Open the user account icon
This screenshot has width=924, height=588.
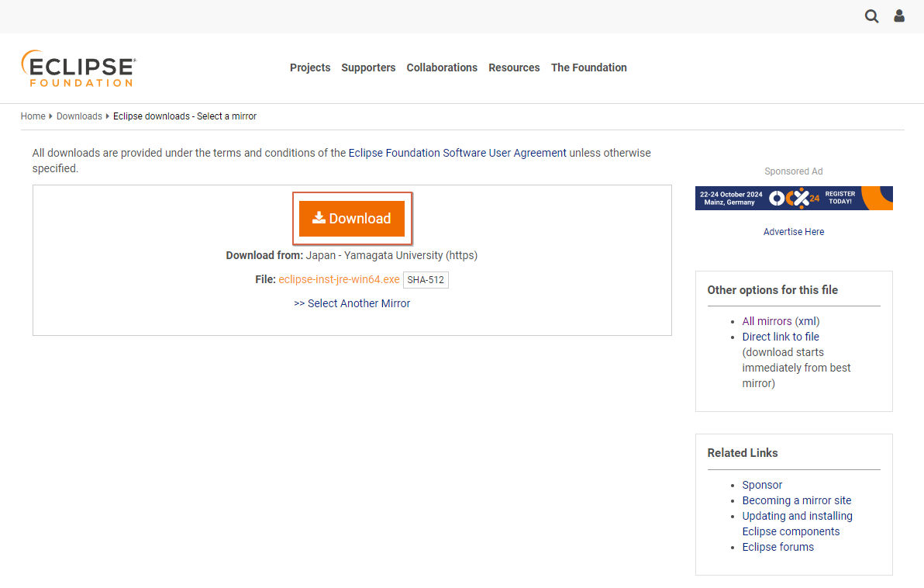pyautogui.click(x=899, y=16)
